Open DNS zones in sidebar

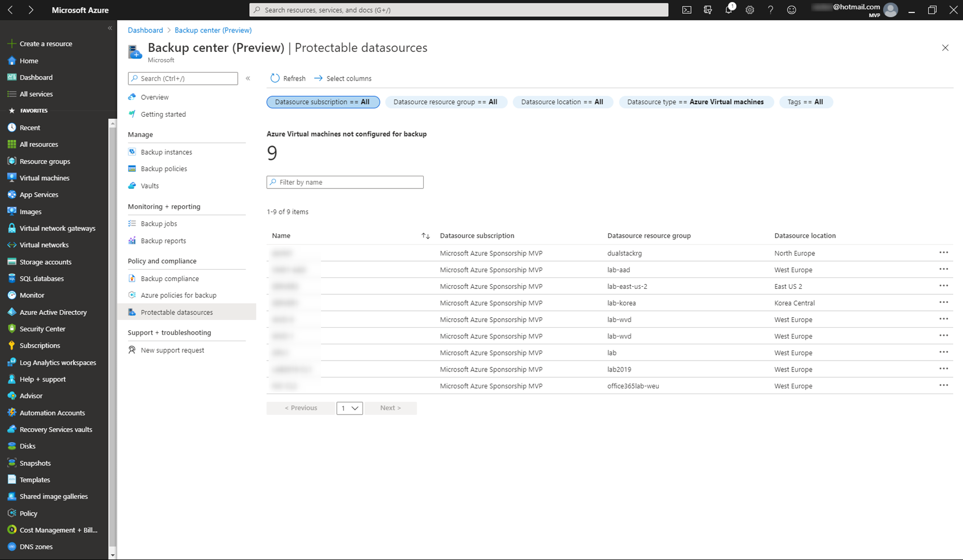pos(36,547)
